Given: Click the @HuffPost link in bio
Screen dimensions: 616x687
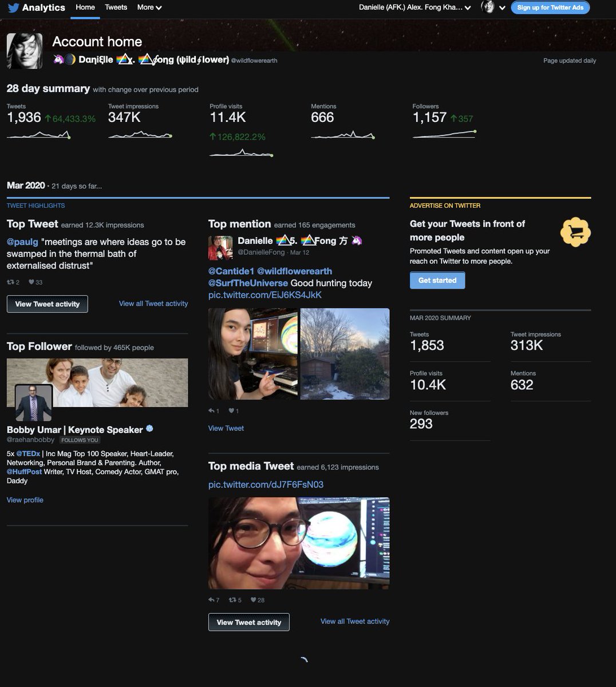Looking at the screenshot, I should 24,472.
